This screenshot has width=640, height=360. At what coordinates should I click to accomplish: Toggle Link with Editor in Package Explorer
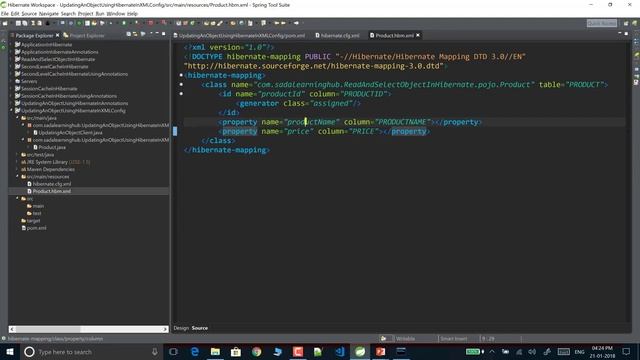[x=136, y=35]
